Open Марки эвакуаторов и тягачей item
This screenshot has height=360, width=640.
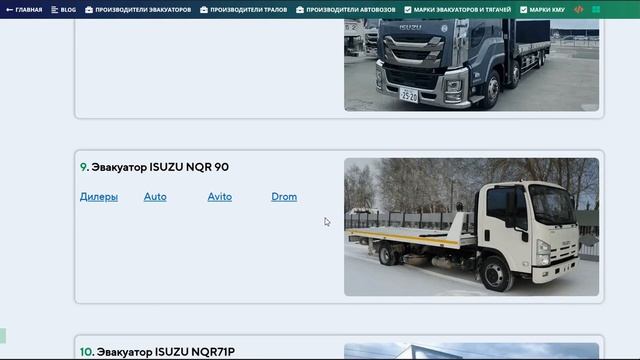pyautogui.click(x=458, y=10)
